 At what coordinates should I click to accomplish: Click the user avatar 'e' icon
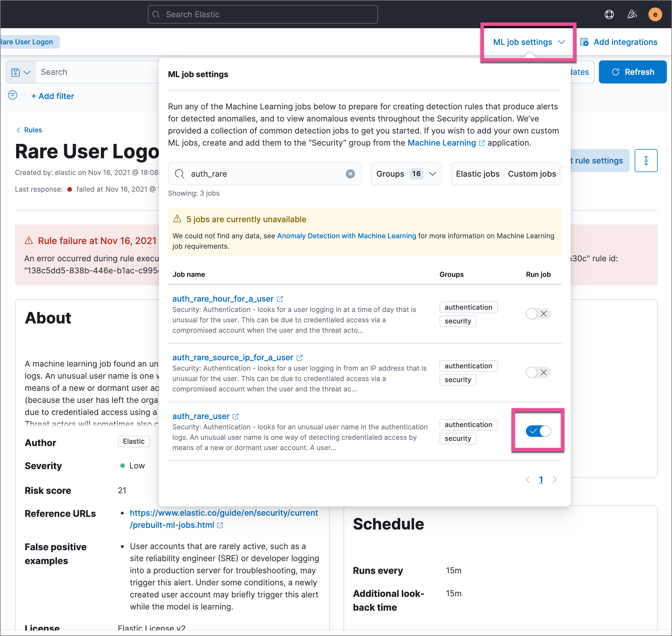[655, 14]
